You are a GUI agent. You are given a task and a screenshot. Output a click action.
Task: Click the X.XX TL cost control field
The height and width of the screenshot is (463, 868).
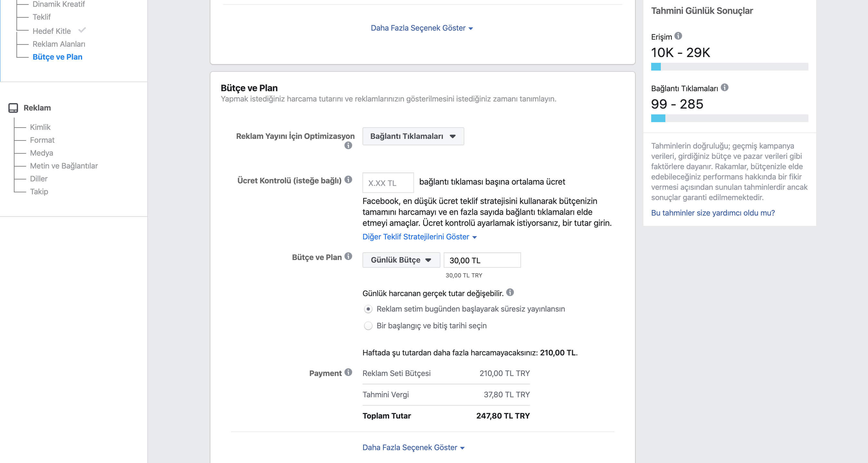(x=388, y=183)
